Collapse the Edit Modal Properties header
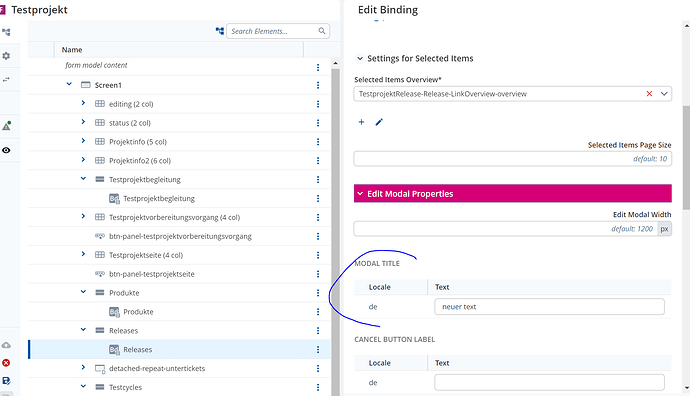Image resolution: width=690 pixels, height=396 pixels. 513,194
